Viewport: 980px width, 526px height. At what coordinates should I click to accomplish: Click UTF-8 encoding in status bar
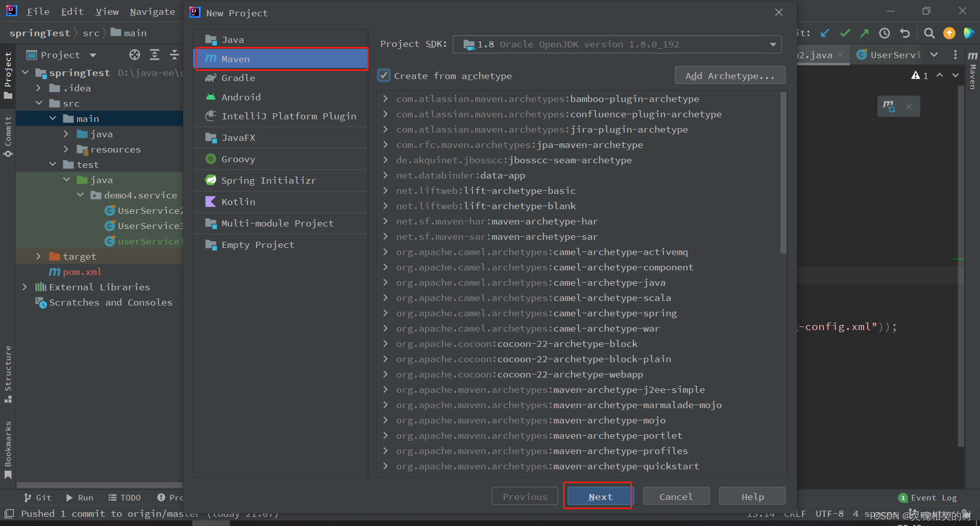(x=829, y=514)
